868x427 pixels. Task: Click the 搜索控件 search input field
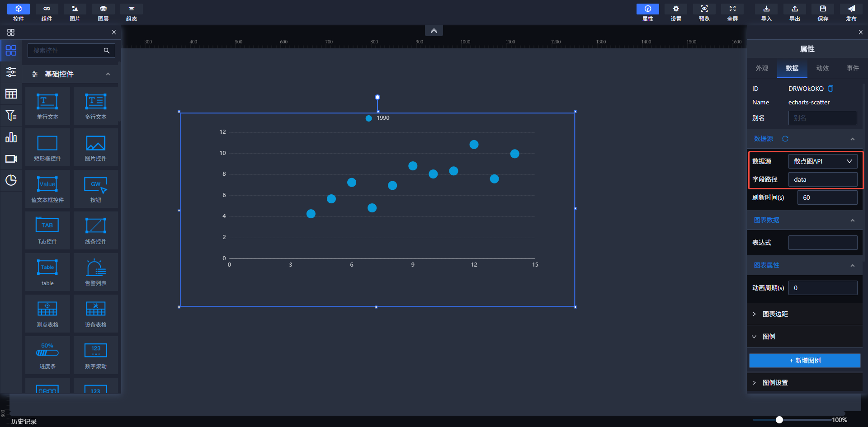[x=66, y=51]
